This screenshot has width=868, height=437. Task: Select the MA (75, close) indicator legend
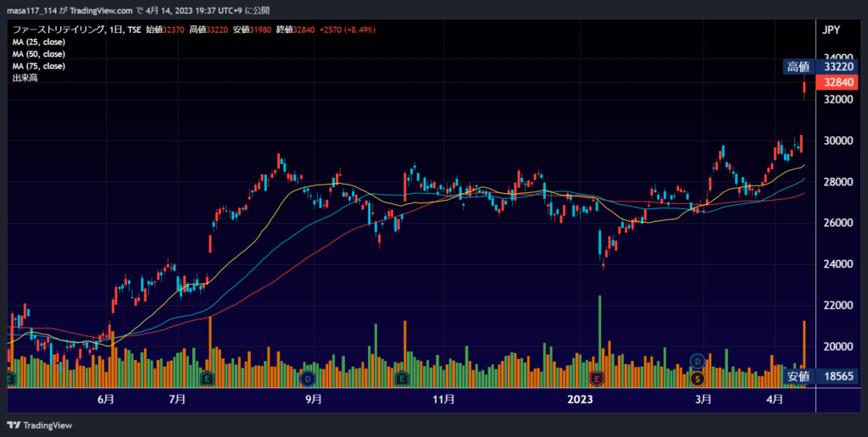click(39, 66)
